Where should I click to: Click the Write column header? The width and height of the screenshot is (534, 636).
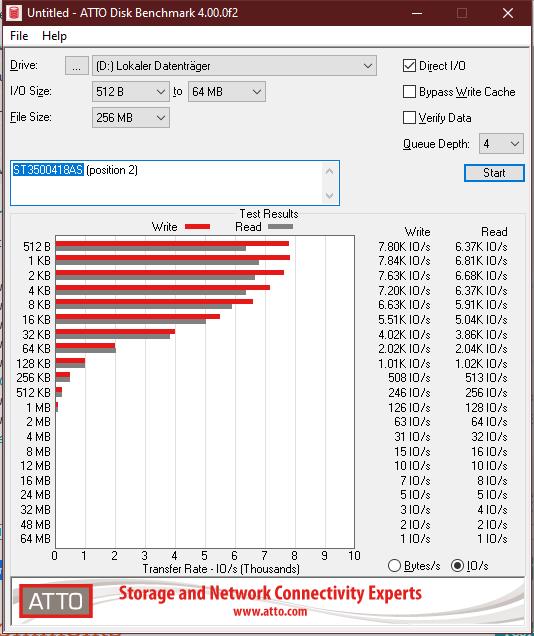coord(418,232)
